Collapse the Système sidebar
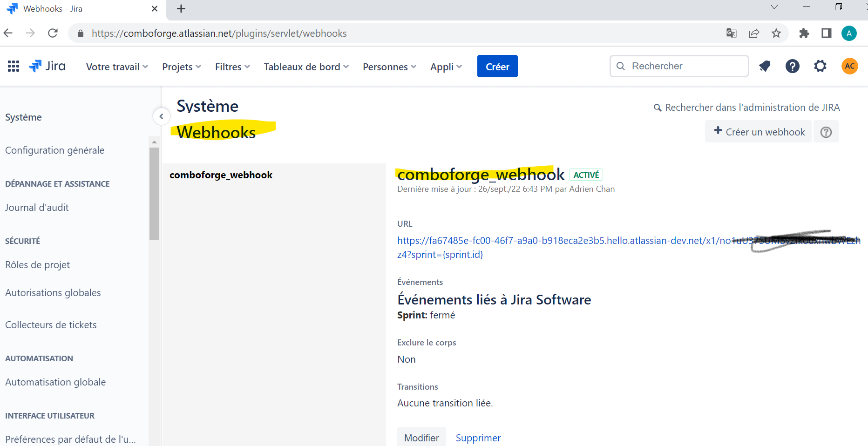Image resolution: width=868 pixels, height=446 pixels. point(161,116)
